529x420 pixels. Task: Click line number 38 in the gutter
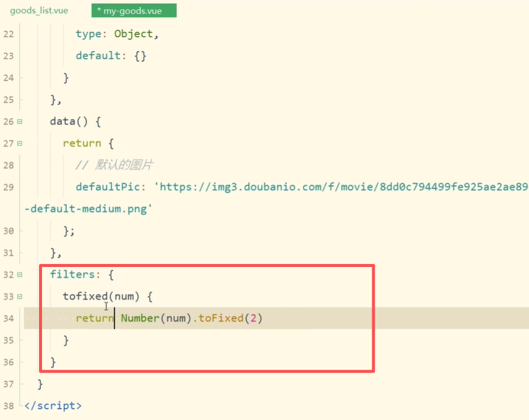(x=9, y=406)
